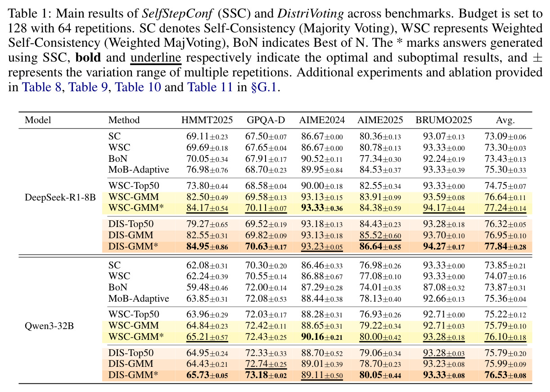Jump to Table 10 via caption link
This screenshot has height=392, width=550.
(138, 87)
